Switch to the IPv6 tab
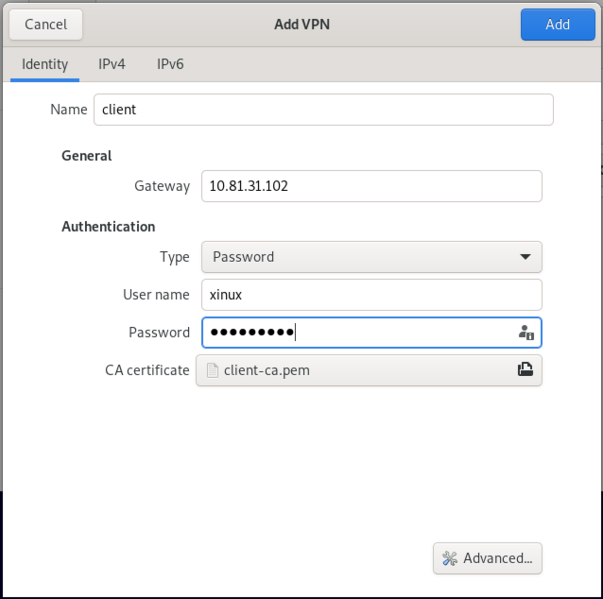The image size is (603, 599). [170, 64]
